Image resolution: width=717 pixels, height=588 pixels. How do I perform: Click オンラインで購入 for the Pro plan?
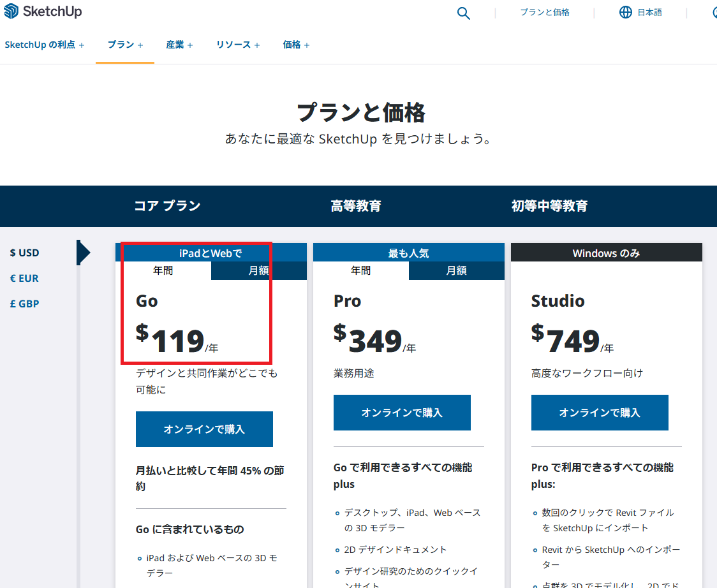(402, 413)
